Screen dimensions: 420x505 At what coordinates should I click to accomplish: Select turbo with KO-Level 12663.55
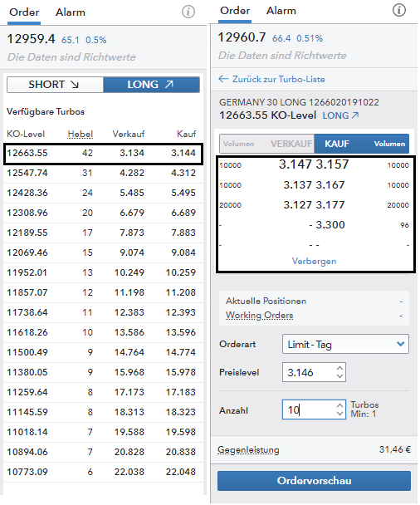103,154
